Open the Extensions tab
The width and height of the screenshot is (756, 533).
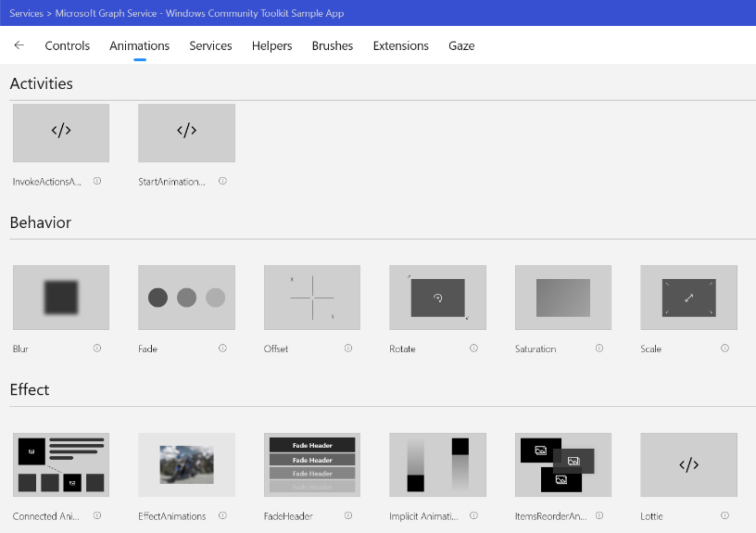[x=400, y=45]
